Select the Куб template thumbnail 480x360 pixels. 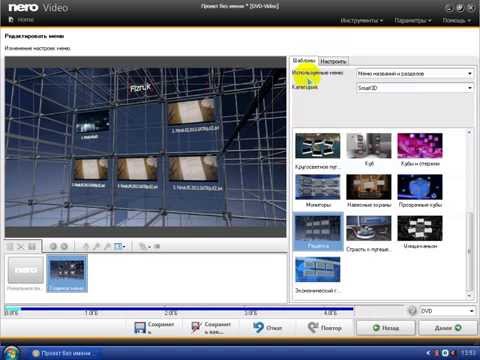coord(369,146)
